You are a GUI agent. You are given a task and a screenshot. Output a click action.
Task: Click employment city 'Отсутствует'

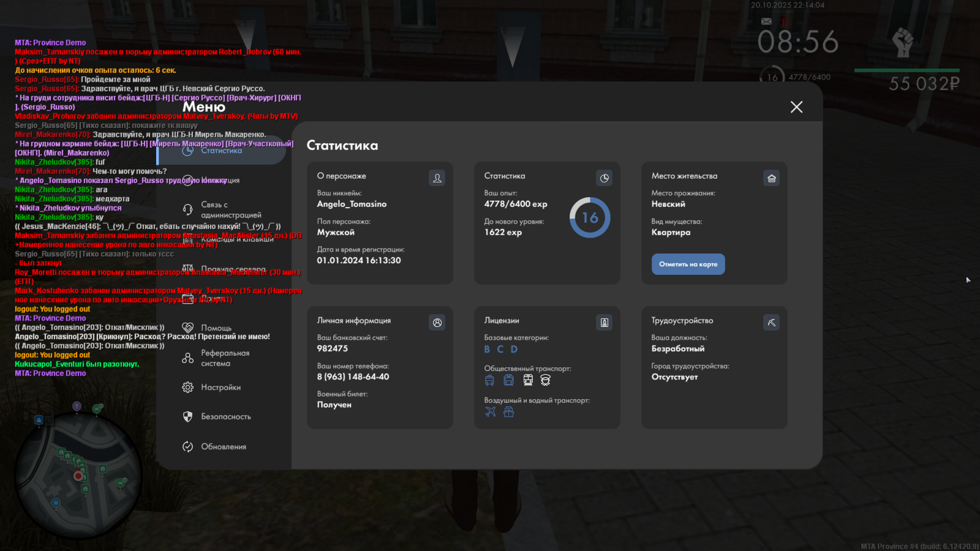(674, 377)
